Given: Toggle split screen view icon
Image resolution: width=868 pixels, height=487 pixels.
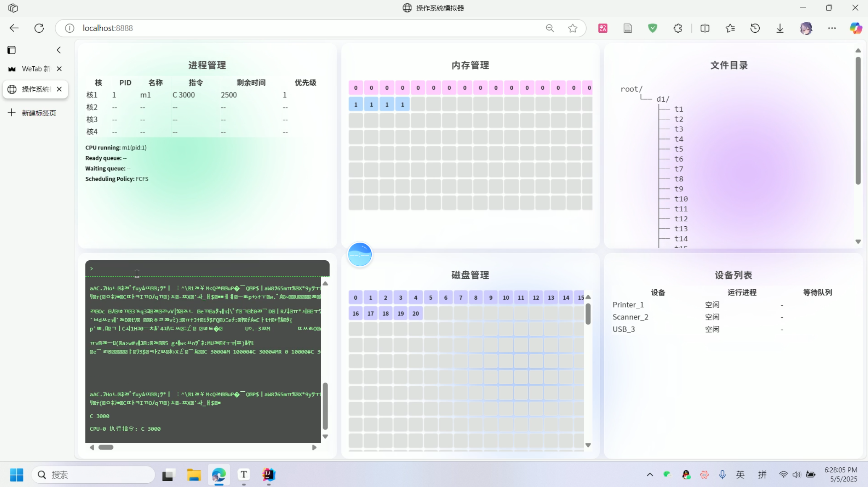Looking at the screenshot, I should (705, 28).
